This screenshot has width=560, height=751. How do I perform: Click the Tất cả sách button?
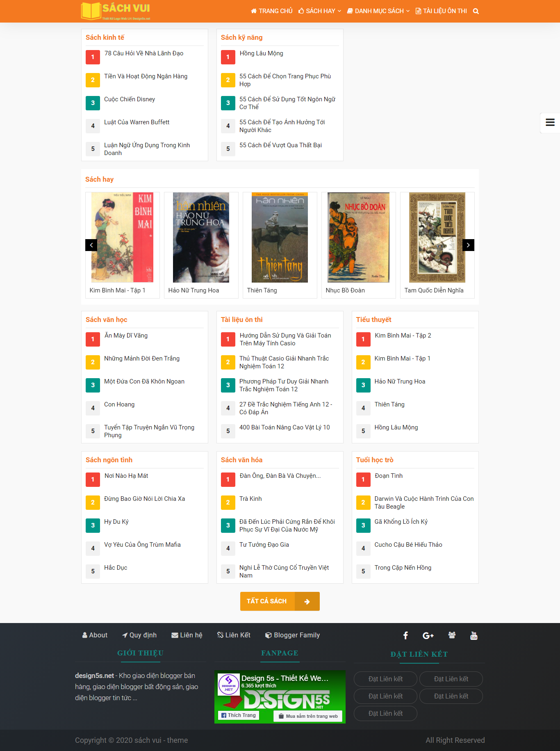tap(280, 601)
